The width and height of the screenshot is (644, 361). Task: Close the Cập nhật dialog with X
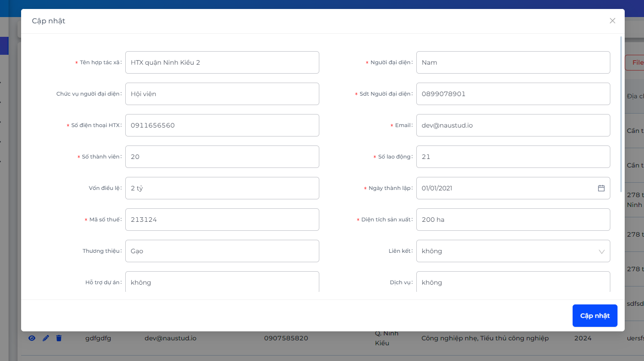[612, 21]
